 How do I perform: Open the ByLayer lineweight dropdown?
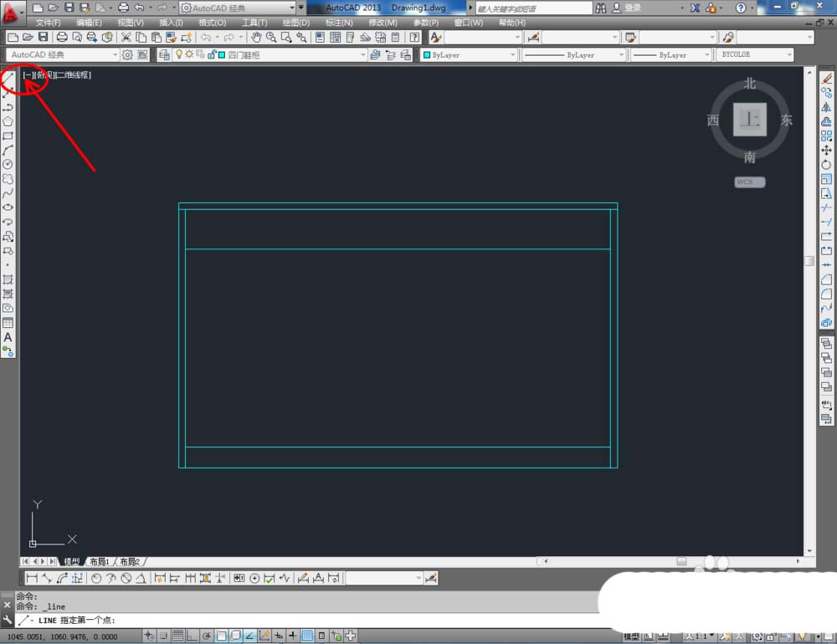pos(706,54)
